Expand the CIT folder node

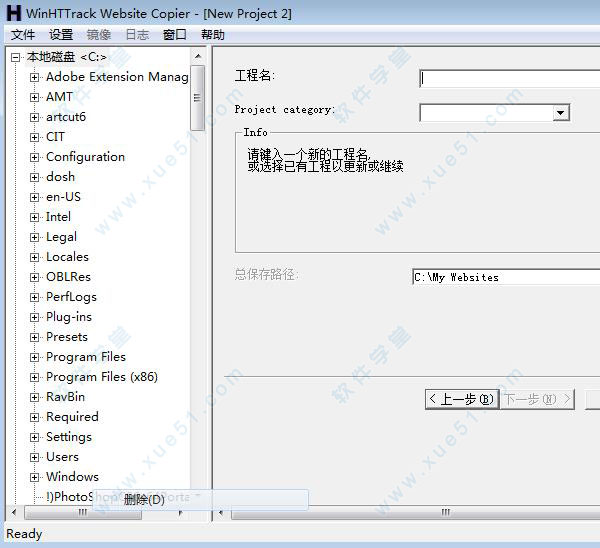[x=34, y=137]
